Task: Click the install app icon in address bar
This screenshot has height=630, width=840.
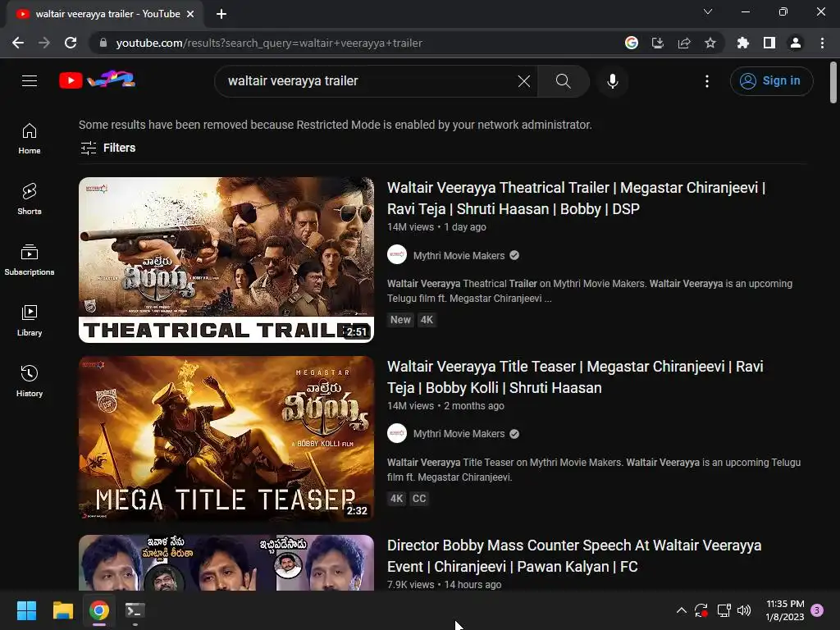Action: [658, 43]
